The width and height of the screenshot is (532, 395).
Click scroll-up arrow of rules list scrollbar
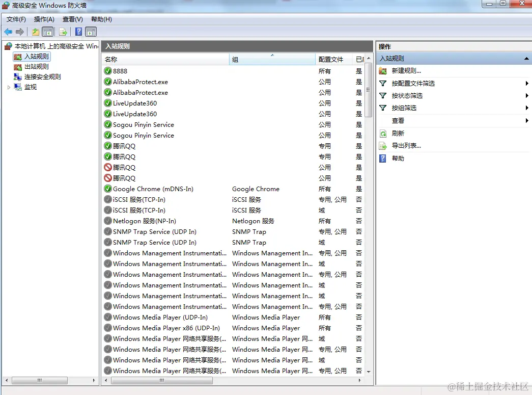click(369, 59)
